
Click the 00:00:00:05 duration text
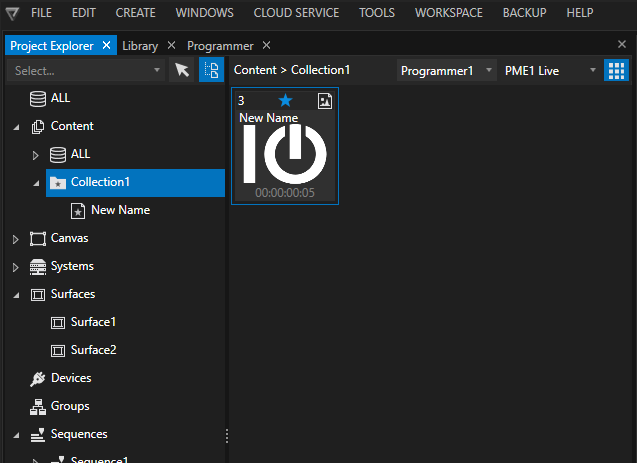point(285,193)
